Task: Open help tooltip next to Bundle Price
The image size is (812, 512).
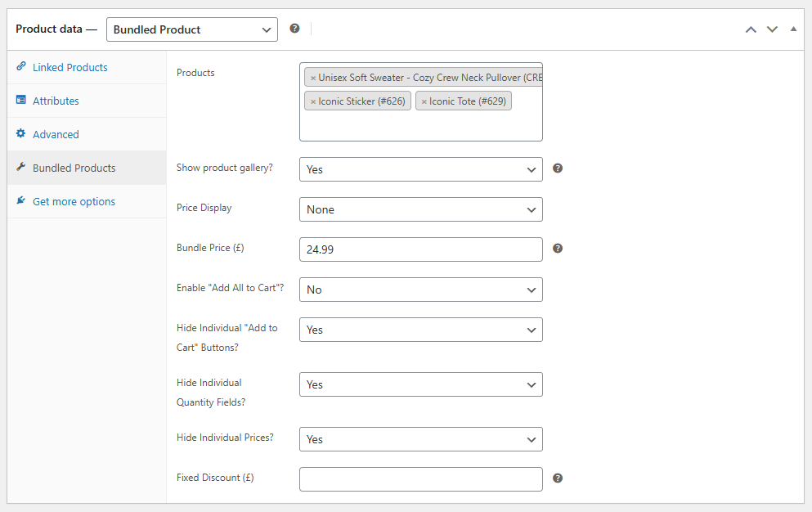Action: pyautogui.click(x=558, y=248)
